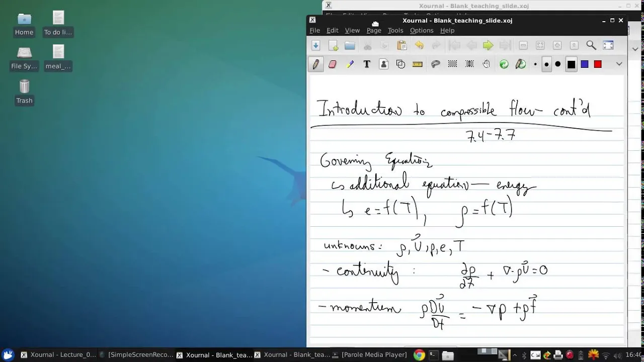Toggle fullscreen mode icon
The image size is (644, 362).
click(608, 45)
